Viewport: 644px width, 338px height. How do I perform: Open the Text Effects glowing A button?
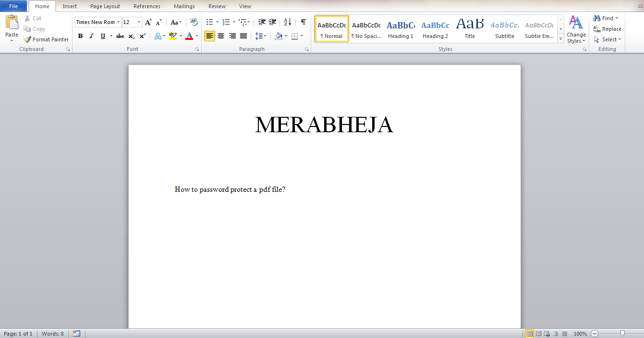(x=158, y=36)
